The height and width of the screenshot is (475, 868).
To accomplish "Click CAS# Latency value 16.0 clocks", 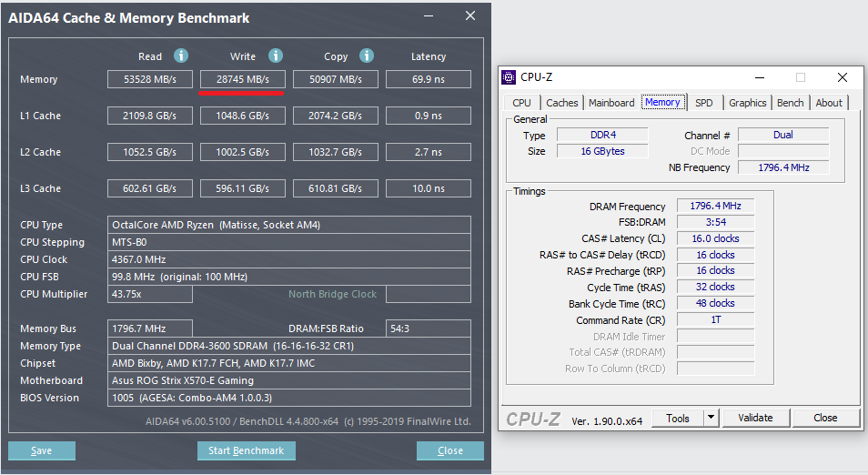I will tap(715, 238).
